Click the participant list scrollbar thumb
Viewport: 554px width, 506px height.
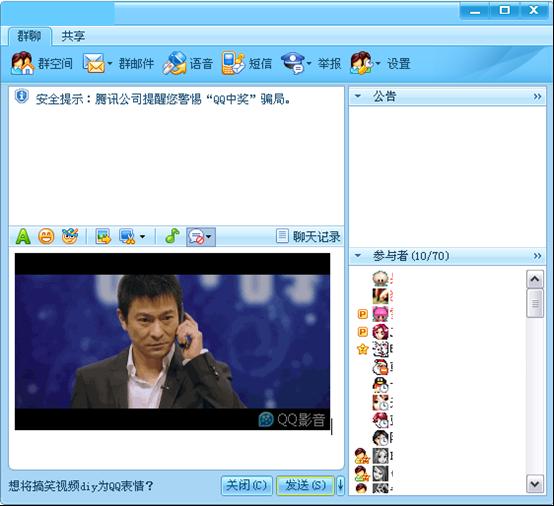pos(535,303)
